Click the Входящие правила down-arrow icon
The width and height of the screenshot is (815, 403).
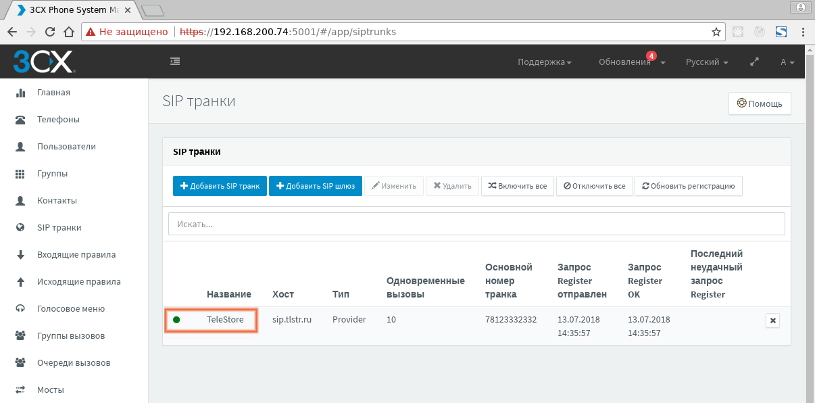[20, 255]
